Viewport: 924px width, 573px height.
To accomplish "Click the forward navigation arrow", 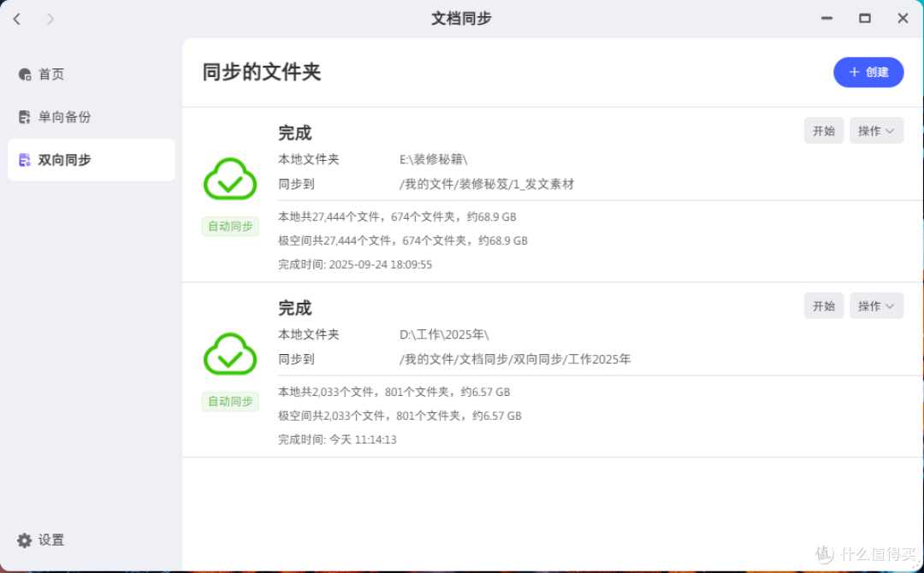I will click(49, 18).
